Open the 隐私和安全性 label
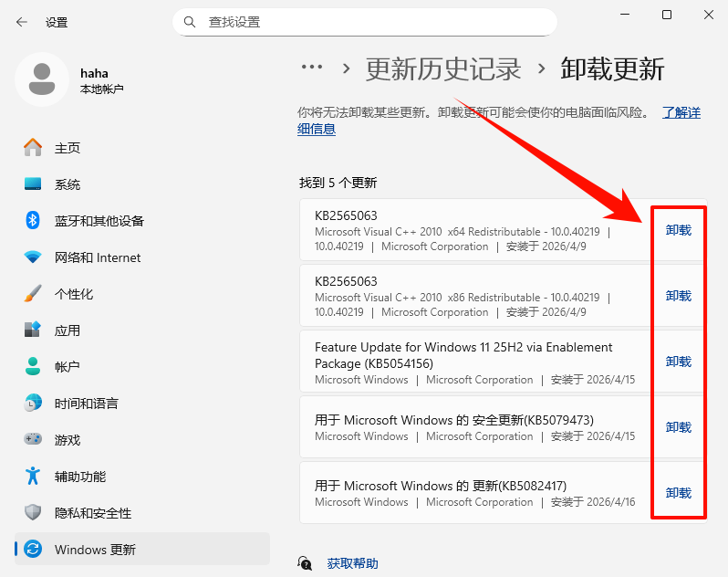Image resolution: width=728 pixels, height=577 pixels. pyautogui.click(x=93, y=513)
